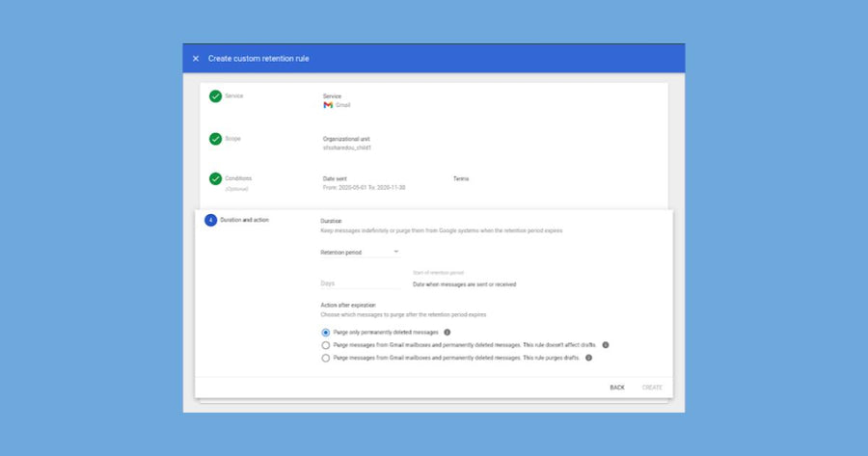Screen dimensions: 868x456
Task: Click the Gmail logo icon
Action: pos(328,105)
